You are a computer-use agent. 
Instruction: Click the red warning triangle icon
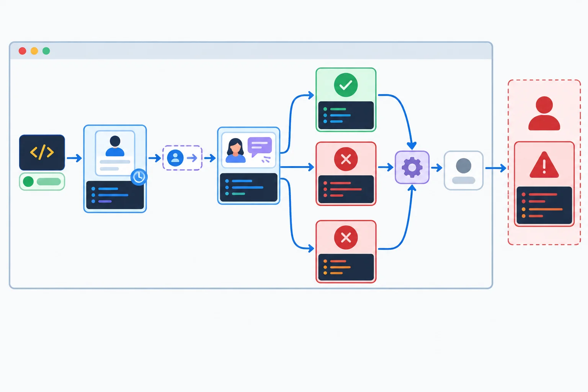coord(544,165)
